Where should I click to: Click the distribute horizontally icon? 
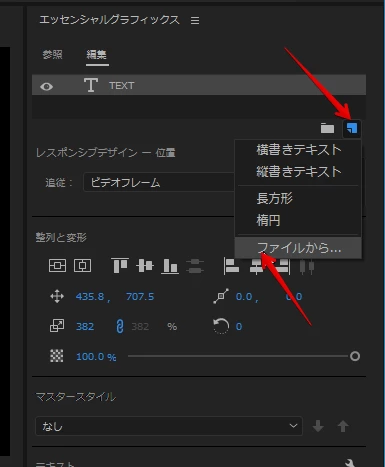[307, 267]
